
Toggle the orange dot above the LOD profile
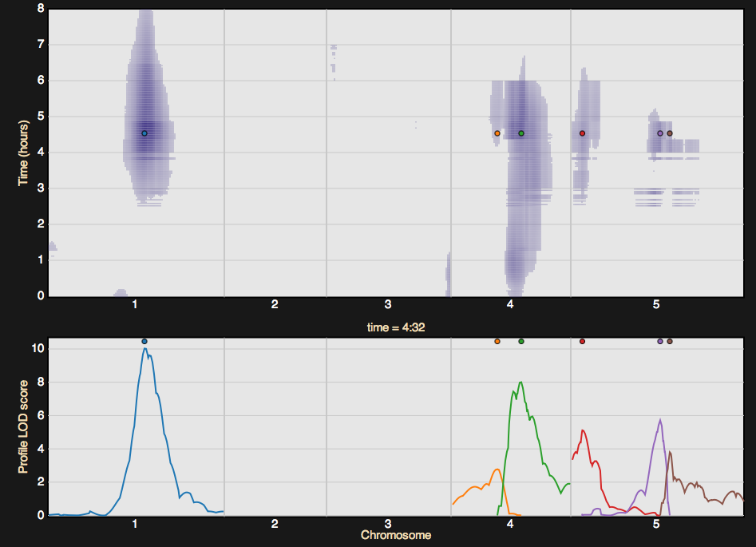pos(497,342)
